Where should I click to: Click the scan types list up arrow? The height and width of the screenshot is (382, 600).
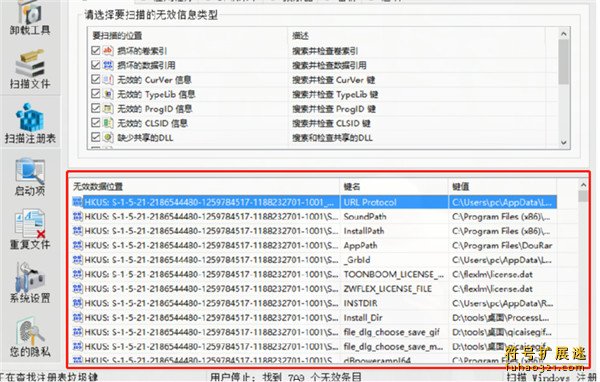click(563, 34)
